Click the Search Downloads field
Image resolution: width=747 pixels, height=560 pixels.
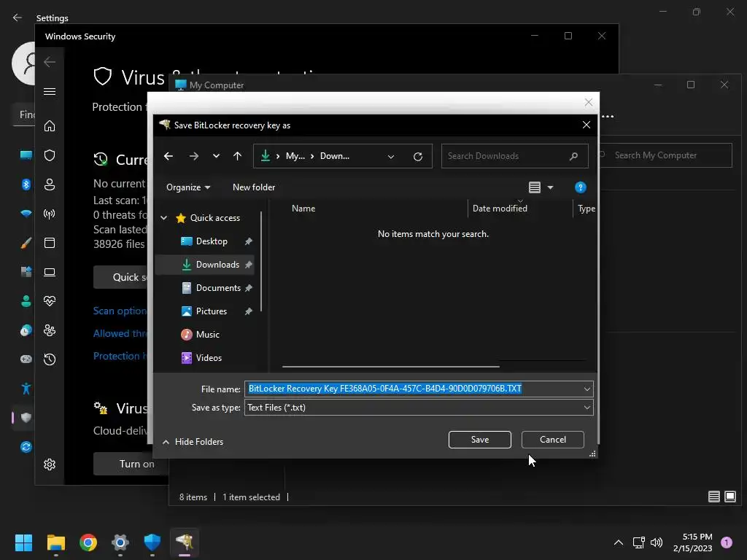[x=514, y=156]
